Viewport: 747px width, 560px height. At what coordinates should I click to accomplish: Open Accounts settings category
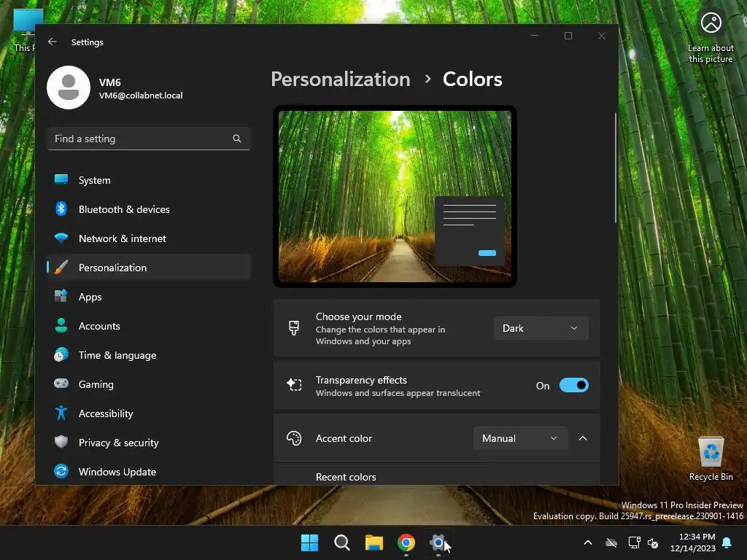click(x=149, y=326)
